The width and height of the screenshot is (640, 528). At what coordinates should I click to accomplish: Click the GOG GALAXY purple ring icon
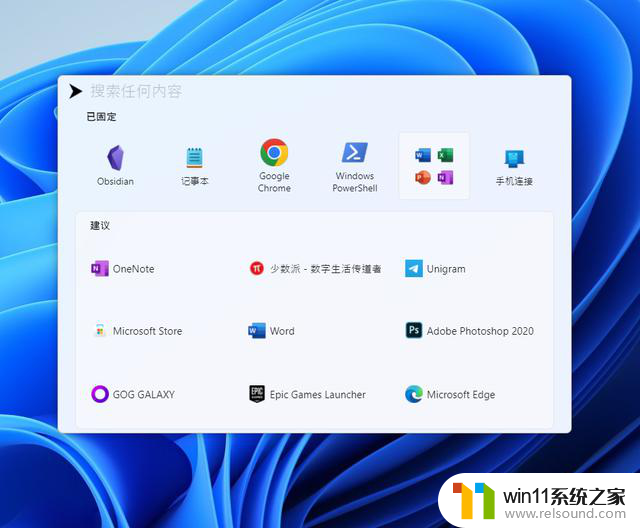click(100, 394)
